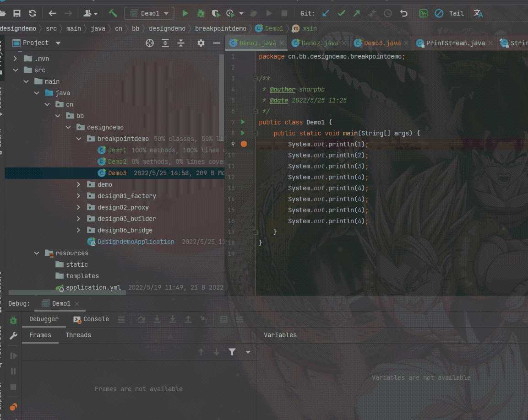Expand the demo package
This screenshot has height=420, width=528.
[x=78, y=184]
